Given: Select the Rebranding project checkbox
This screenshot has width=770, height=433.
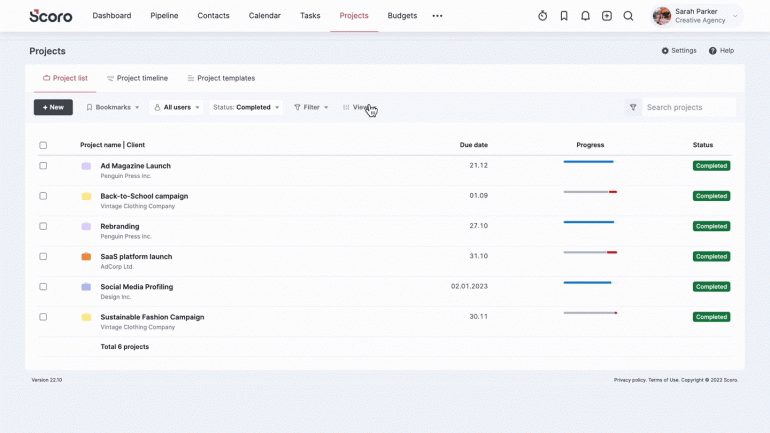Looking at the screenshot, I should click(x=43, y=226).
